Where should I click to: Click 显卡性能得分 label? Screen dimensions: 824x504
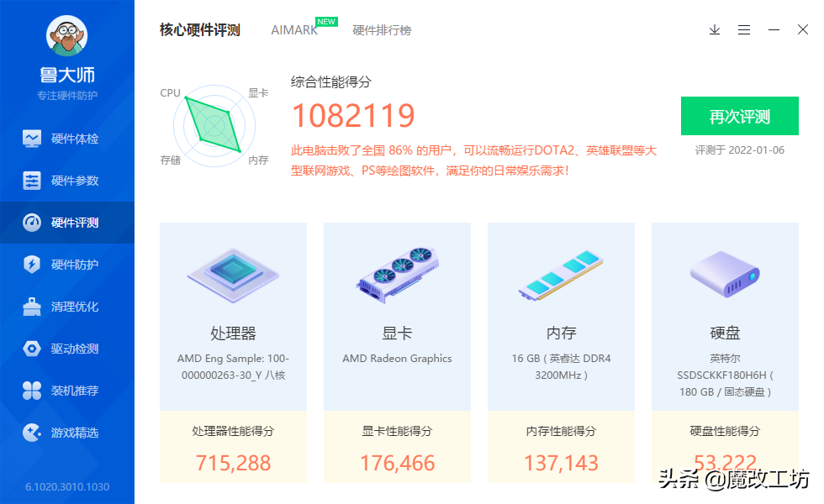pos(397,431)
